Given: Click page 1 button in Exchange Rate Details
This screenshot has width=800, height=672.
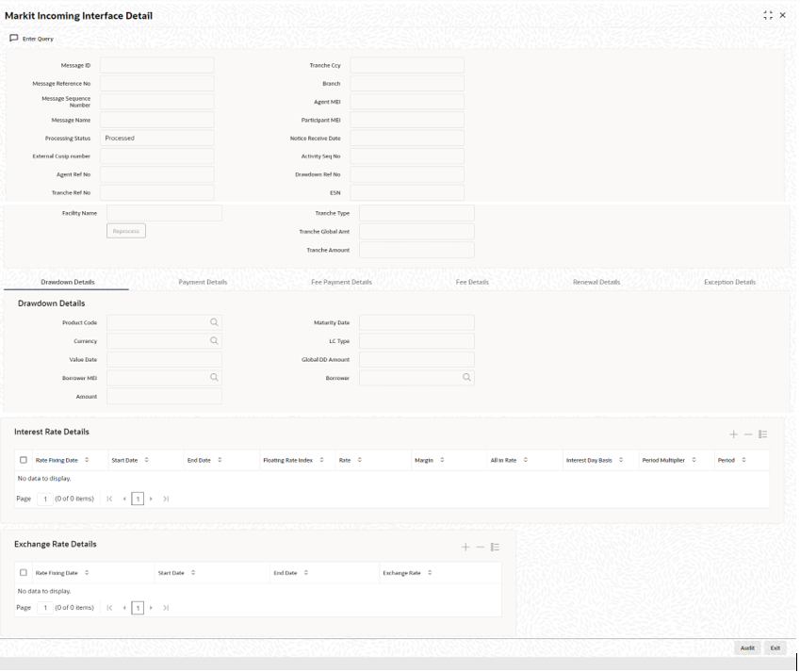Looking at the screenshot, I should click(x=138, y=608).
